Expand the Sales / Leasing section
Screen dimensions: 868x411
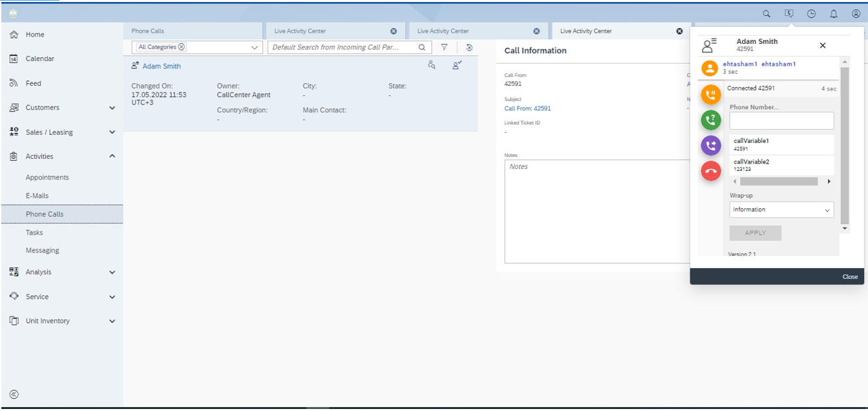(112, 132)
